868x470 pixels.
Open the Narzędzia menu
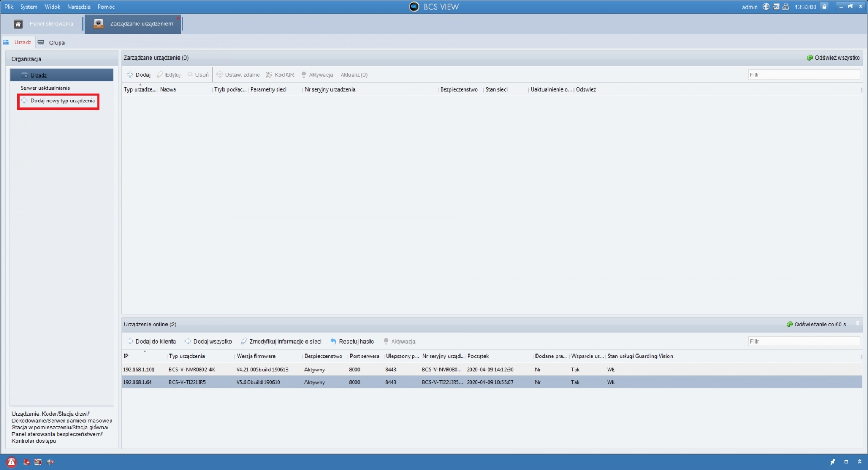click(x=79, y=7)
